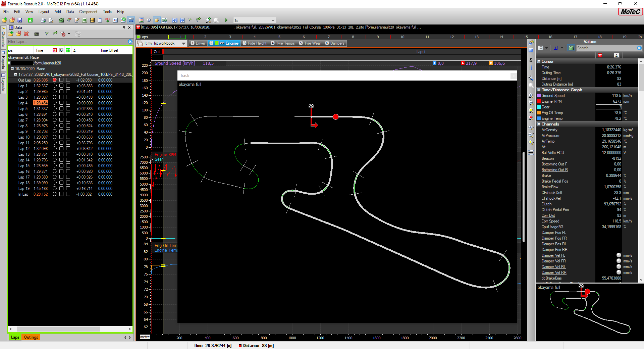Select the main radio button for Lap 1

point(55,86)
